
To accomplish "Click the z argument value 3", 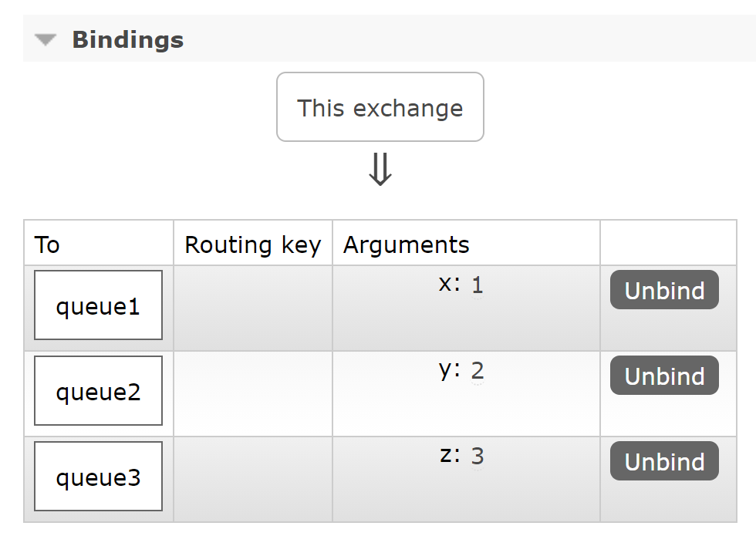I will pyautogui.click(x=478, y=456).
